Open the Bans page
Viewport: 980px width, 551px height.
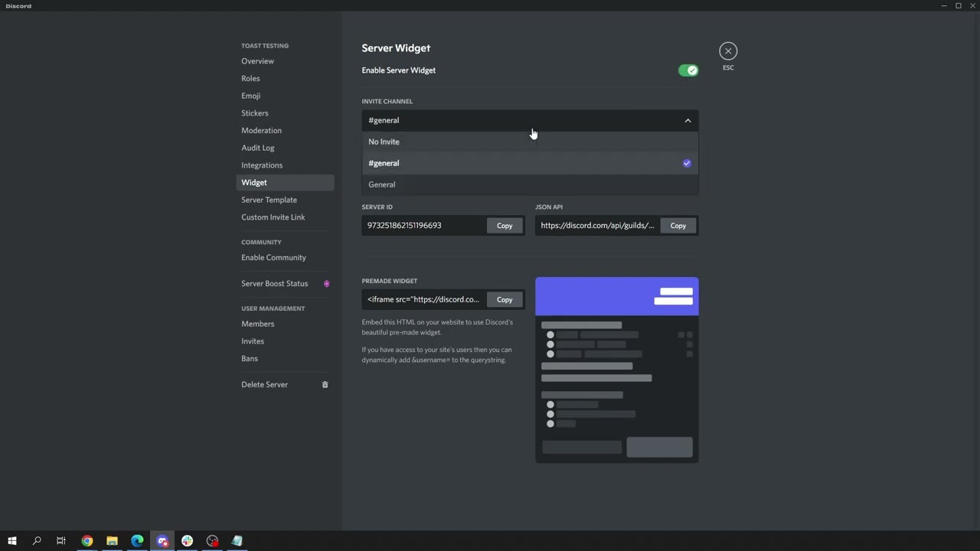click(x=285, y=359)
